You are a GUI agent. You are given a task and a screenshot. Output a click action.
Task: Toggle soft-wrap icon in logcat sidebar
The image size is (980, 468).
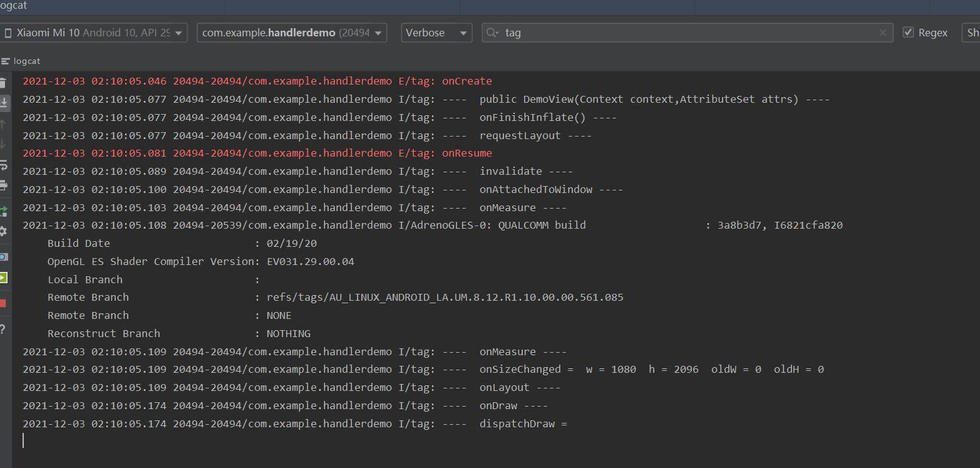[x=3, y=165]
